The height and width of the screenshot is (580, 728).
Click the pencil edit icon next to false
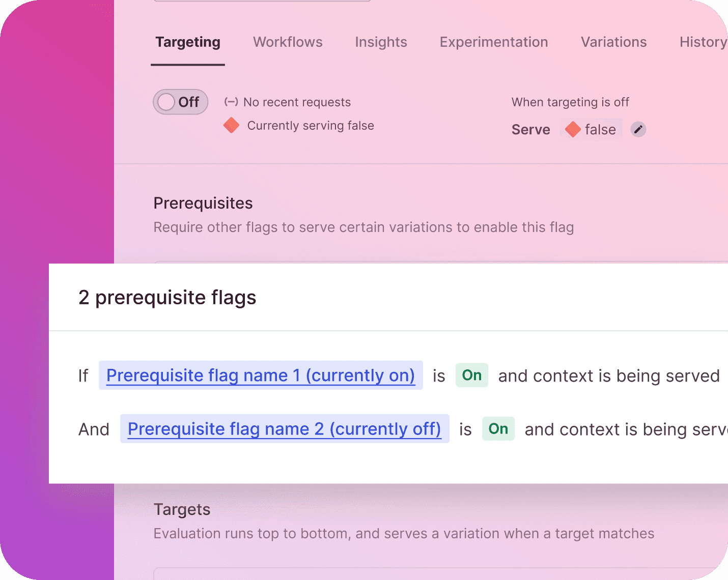638,129
